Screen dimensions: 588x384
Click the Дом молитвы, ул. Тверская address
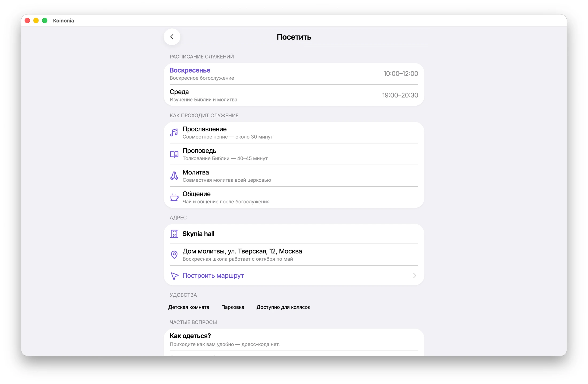pos(242,251)
